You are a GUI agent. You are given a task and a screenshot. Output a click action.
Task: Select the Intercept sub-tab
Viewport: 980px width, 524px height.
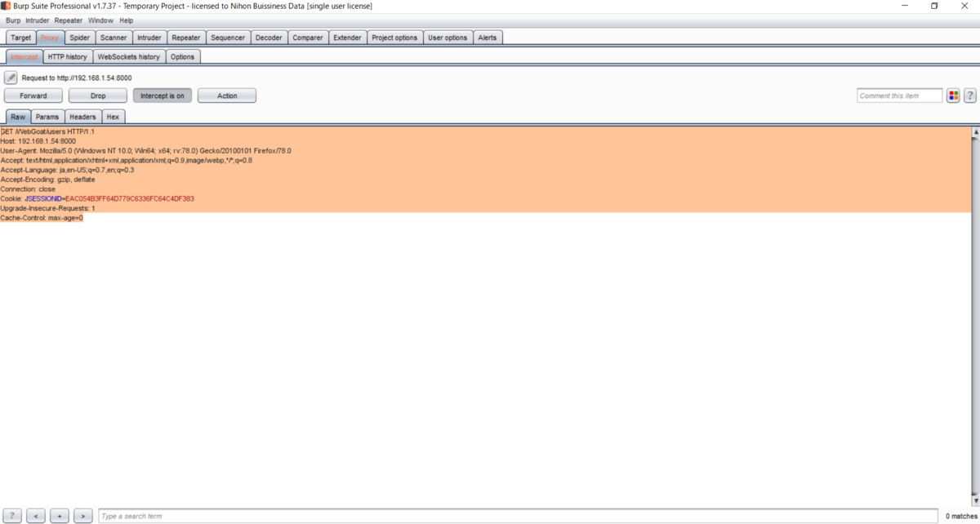click(x=24, y=57)
